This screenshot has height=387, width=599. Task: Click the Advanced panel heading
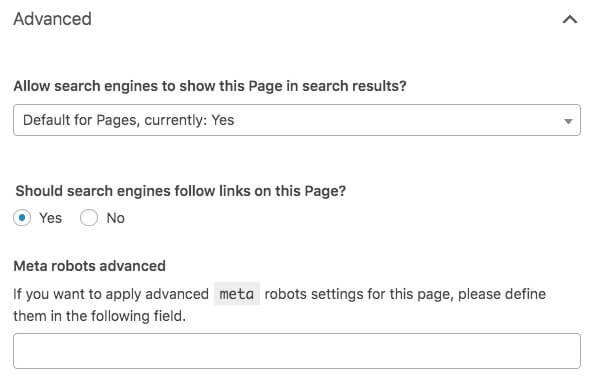(x=52, y=19)
